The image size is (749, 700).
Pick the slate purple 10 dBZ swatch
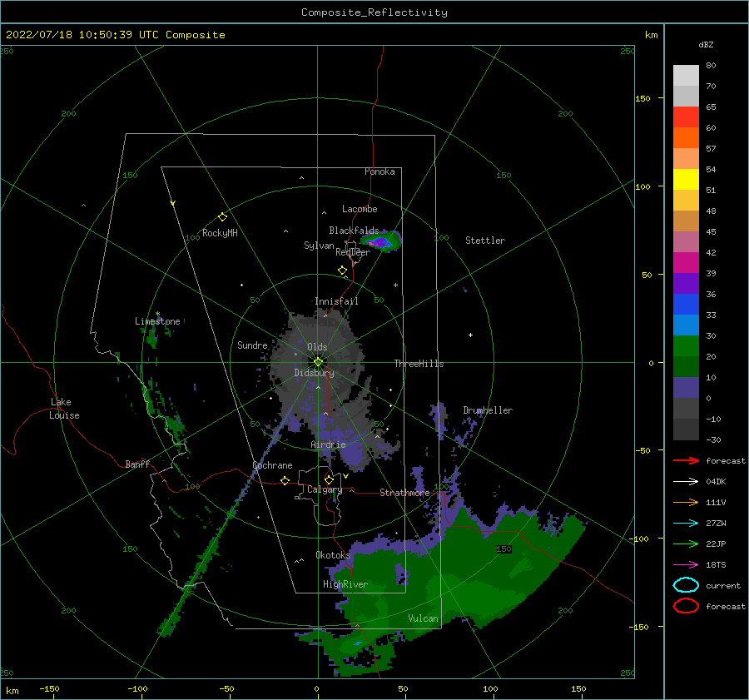686,387
